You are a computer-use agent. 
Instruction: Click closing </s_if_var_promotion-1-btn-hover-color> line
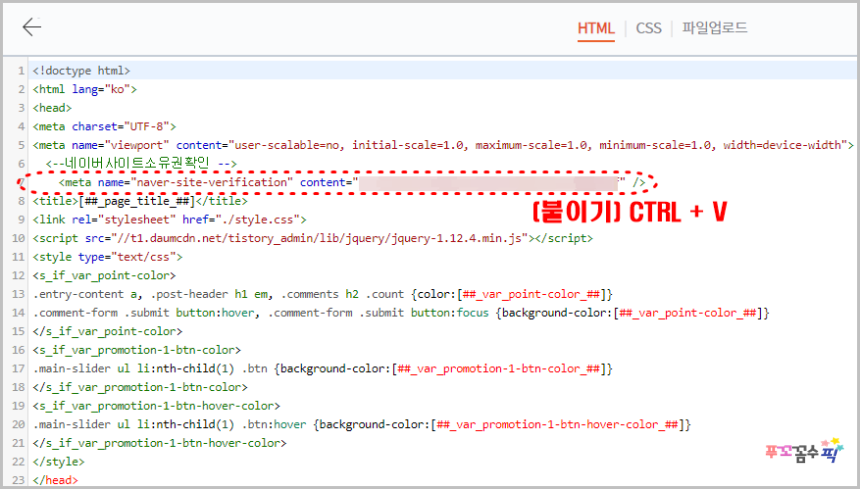(x=160, y=443)
